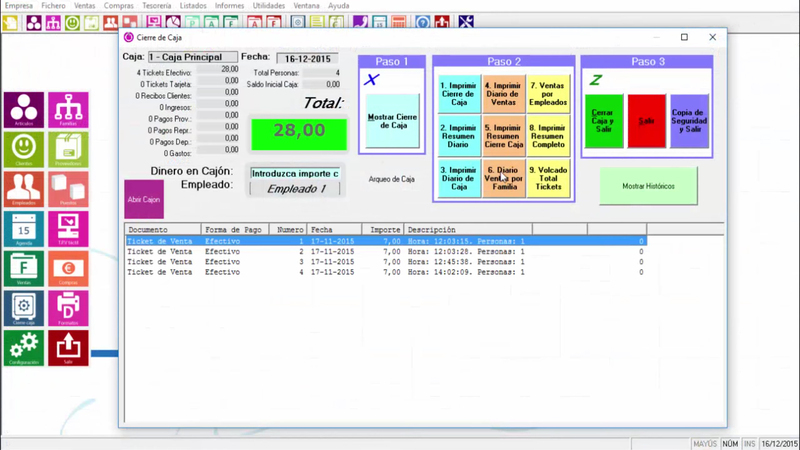Open the Caja Principal combo box
This screenshot has height=450, width=800.
click(193, 57)
